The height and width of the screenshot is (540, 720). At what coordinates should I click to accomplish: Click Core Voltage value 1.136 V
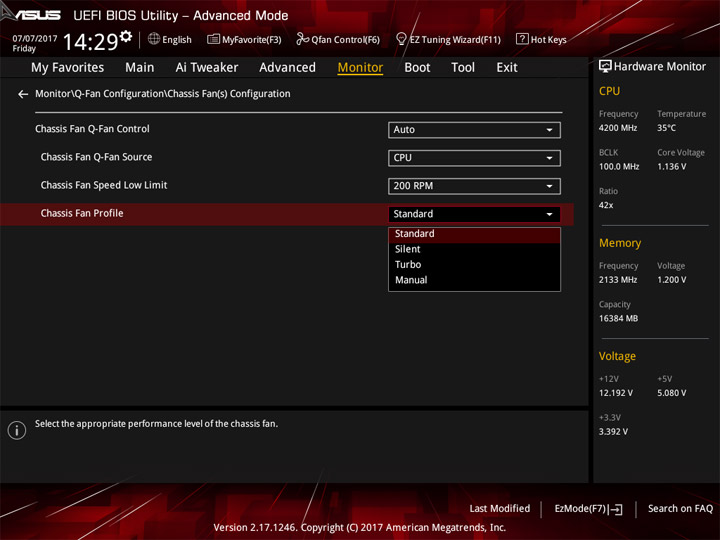point(671,167)
